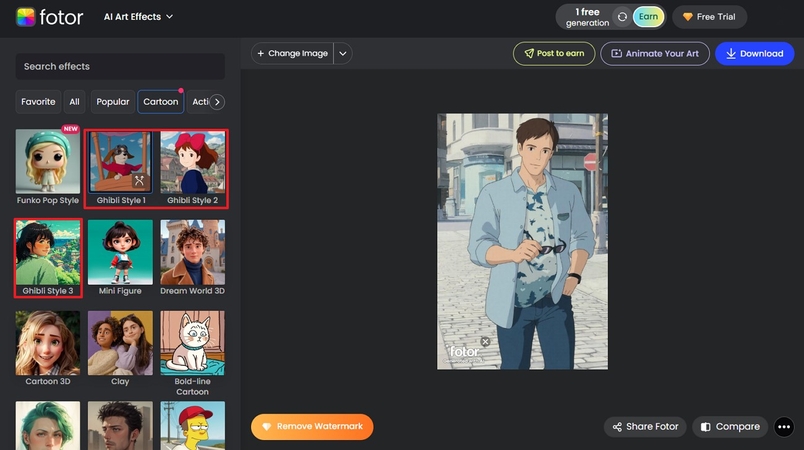Open Animate Your Art
This screenshot has height=450, width=804.
pyautogui.click(x=655, y=53)
